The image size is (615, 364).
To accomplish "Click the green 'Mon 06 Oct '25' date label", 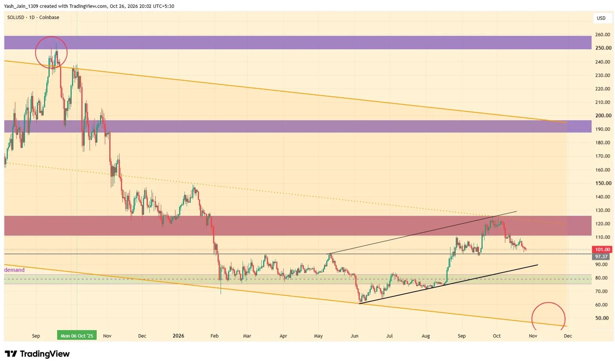I will 77,336.
